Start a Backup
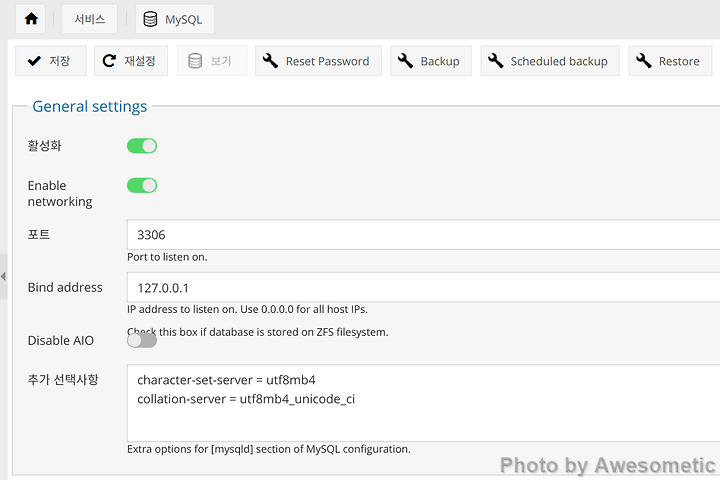The height and width of the screenshot is (480, 720). [431, 61]
